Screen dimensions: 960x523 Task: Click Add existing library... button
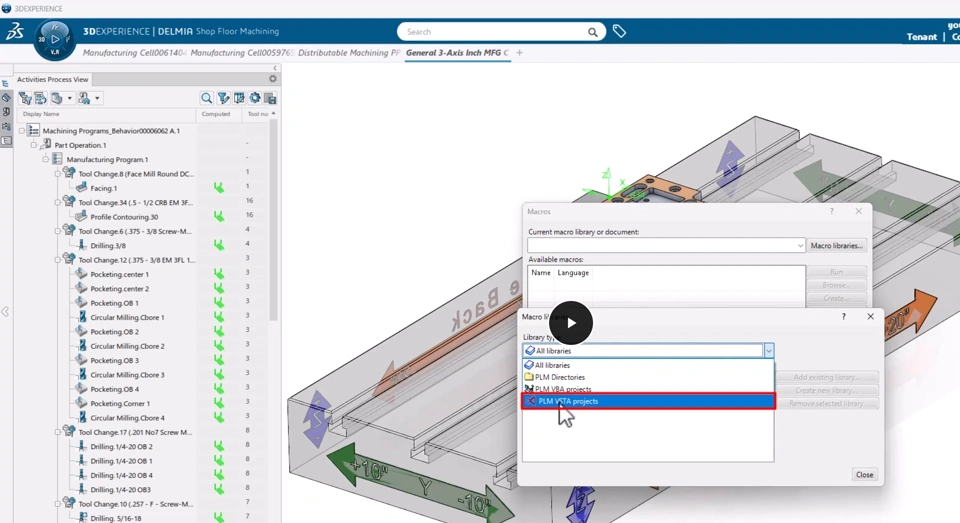827,377
